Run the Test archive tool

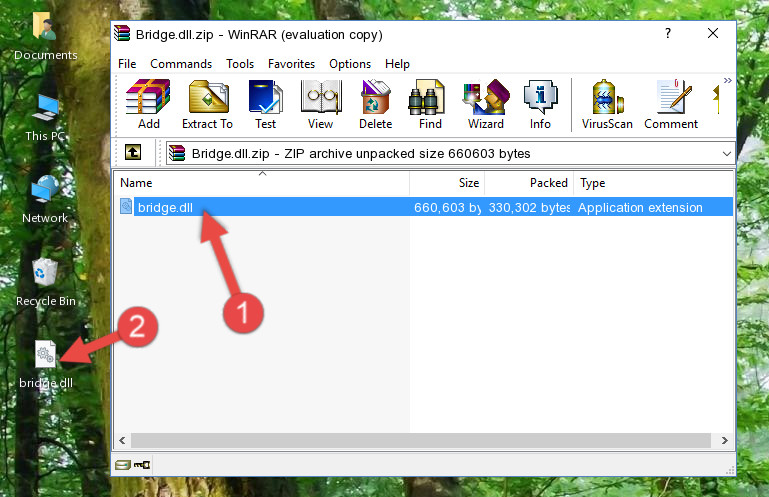coord(265,105)
